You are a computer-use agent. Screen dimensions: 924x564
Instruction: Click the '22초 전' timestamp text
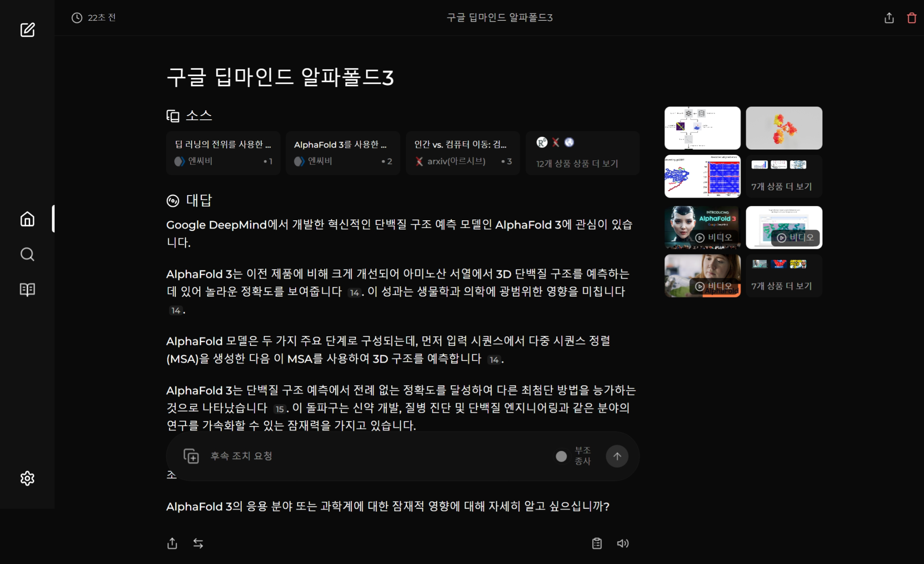pos(102,18)
